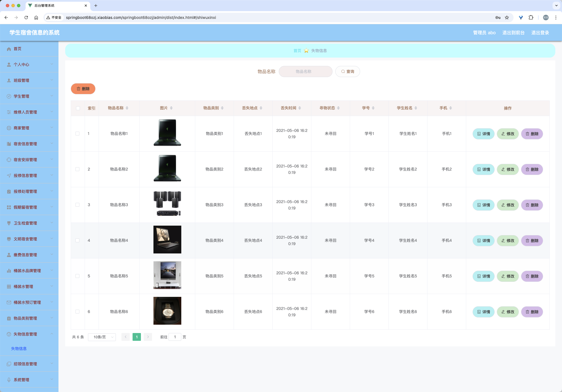The height and width of the screenshot is (392, 562).
Task: Expand the 桶装水管理 chevron
Action: (x=52, y=286)
